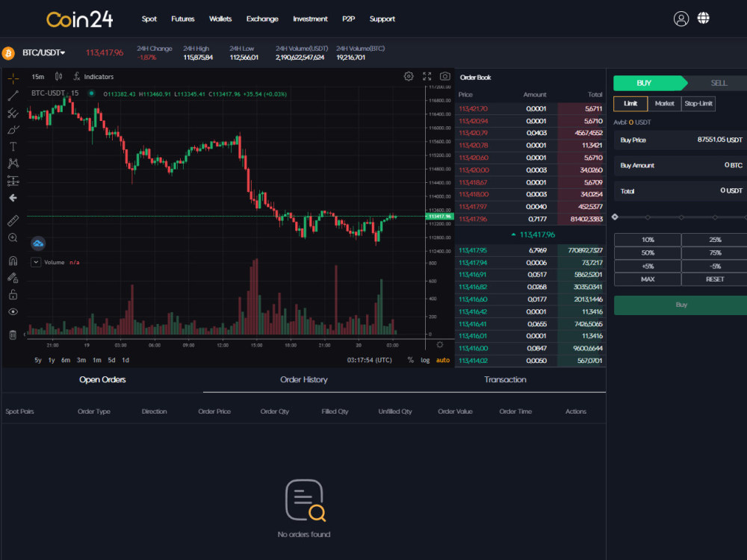Select the Open Orders tab

pyautogui.click(x=102, y=379)
